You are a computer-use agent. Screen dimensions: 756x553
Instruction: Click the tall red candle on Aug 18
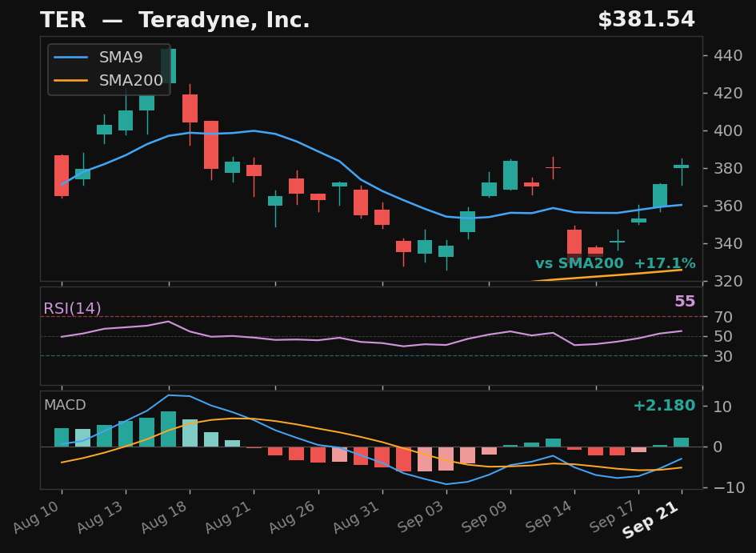click(190, 109)
